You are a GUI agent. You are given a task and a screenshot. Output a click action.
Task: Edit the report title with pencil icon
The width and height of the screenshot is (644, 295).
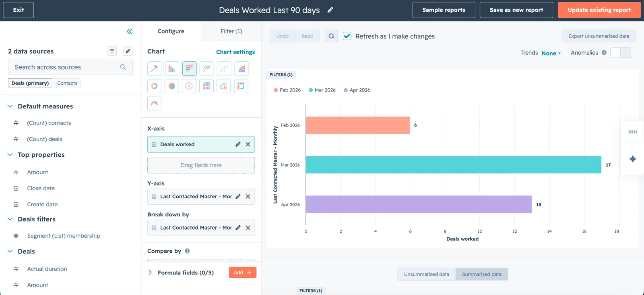[x=330, y=10]
